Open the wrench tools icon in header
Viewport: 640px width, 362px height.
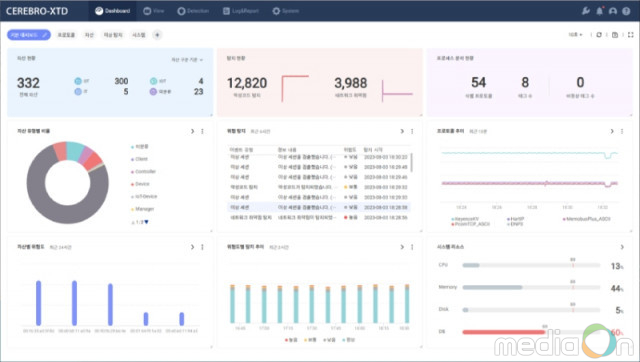pyautogui.click(x=586, y=11)
